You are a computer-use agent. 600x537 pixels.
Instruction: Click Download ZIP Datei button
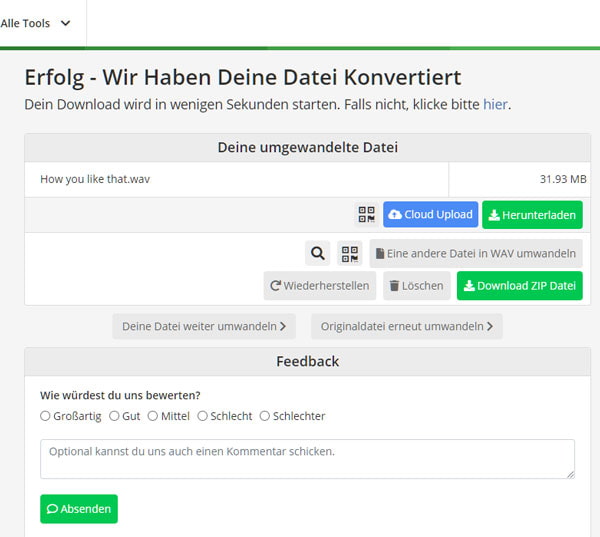point(520,286)
